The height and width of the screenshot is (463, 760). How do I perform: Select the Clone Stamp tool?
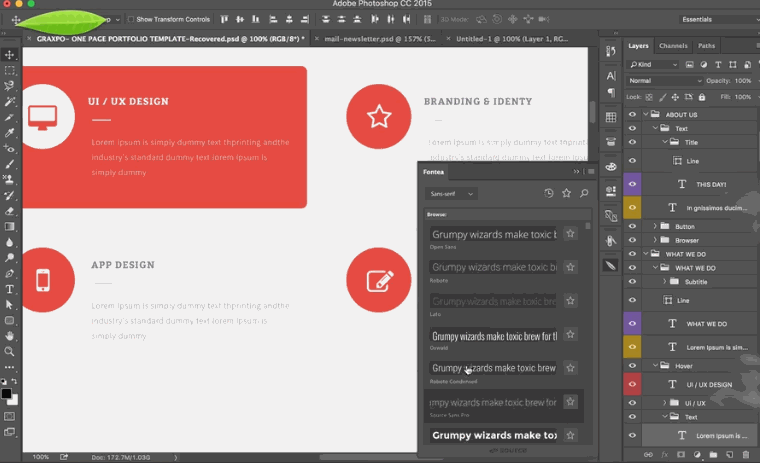point(9,179)
